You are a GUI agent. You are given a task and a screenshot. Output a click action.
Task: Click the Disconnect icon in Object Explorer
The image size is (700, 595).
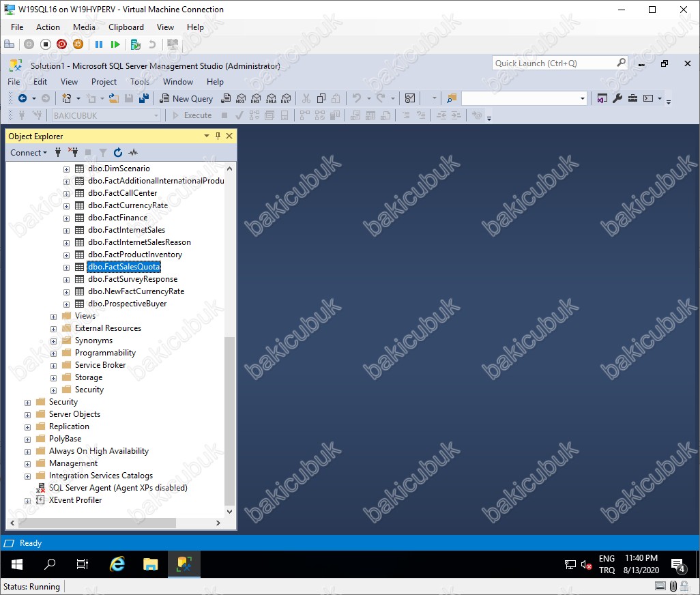coord(73,153)
